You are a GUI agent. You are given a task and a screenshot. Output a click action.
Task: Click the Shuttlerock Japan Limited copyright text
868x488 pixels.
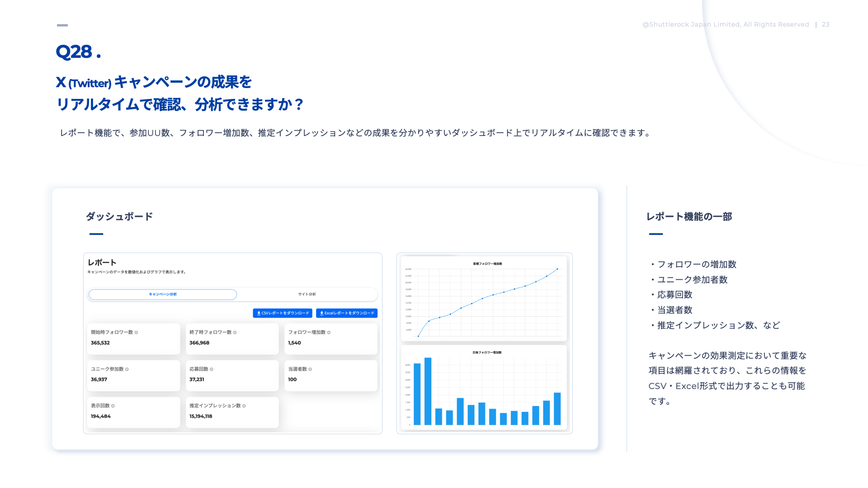tap(726, 24)
